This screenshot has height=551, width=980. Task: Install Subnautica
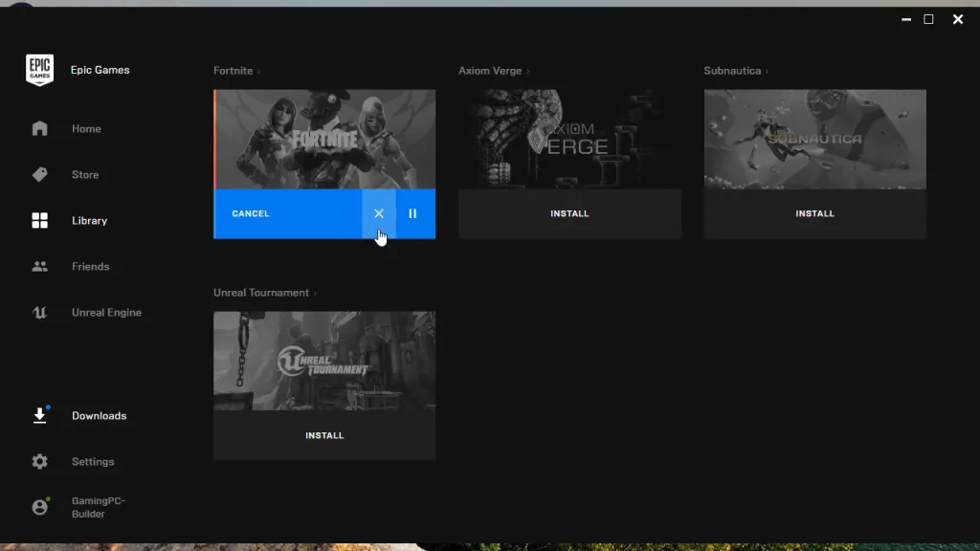click(815, 213)
